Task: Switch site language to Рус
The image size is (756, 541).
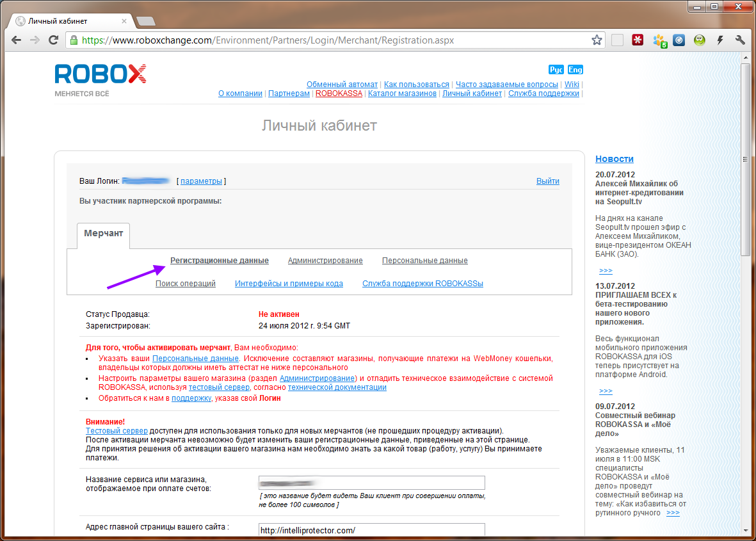Action: coord(556,69)
